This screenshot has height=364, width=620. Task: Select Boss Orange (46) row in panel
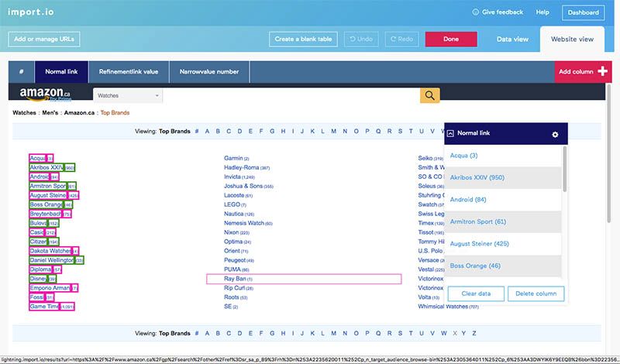(503, 266)
